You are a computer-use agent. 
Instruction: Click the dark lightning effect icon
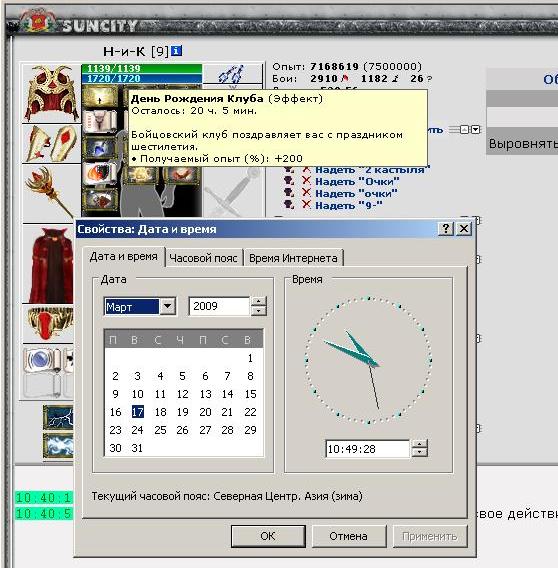point(58,417)
